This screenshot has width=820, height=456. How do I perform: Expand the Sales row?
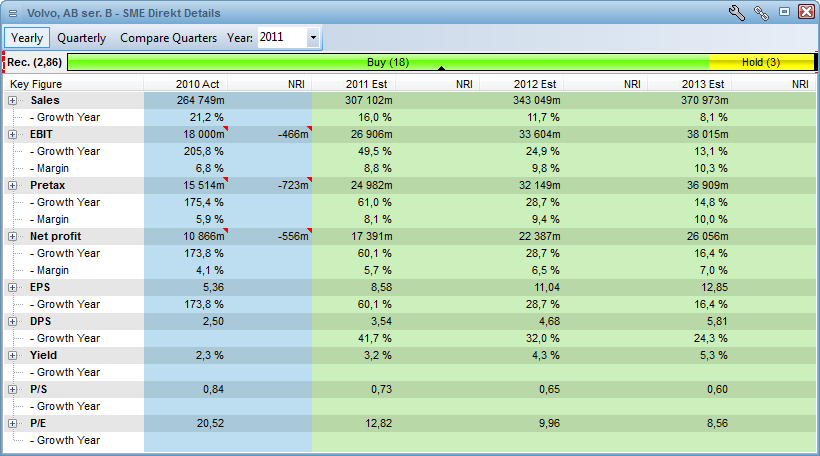click(13, 100)
